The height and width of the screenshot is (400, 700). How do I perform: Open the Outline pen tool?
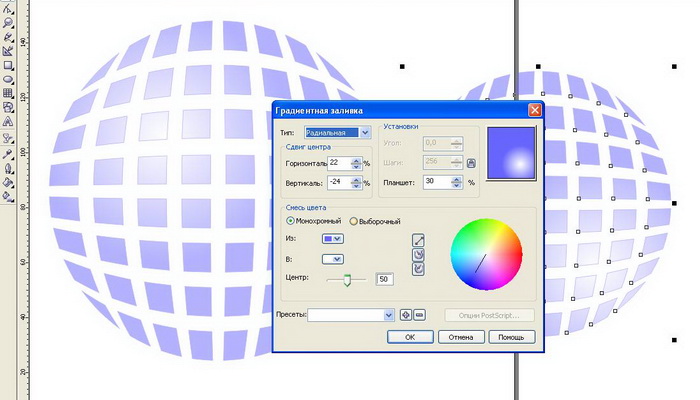click(8, 169)
